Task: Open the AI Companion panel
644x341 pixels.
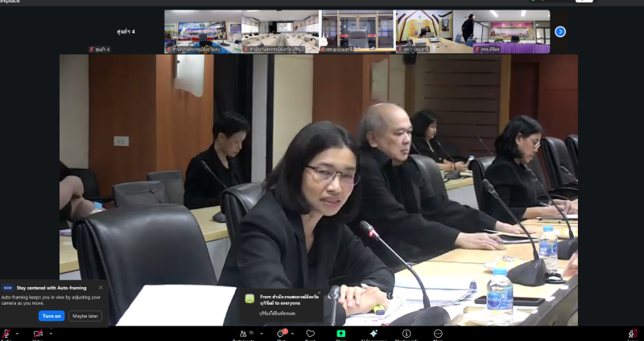Action: coord(373,334)
